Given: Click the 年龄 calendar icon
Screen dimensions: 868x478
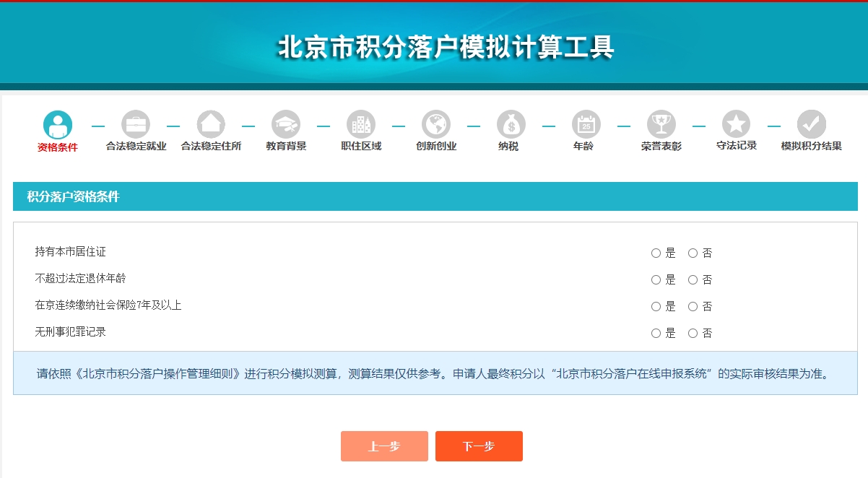Looking at the screenshot, I should [586, 125].
